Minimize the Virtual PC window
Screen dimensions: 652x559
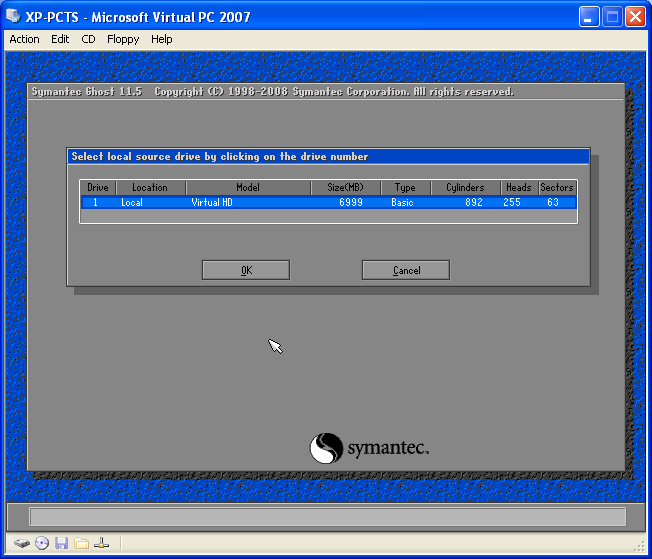(x=589, y=17)
